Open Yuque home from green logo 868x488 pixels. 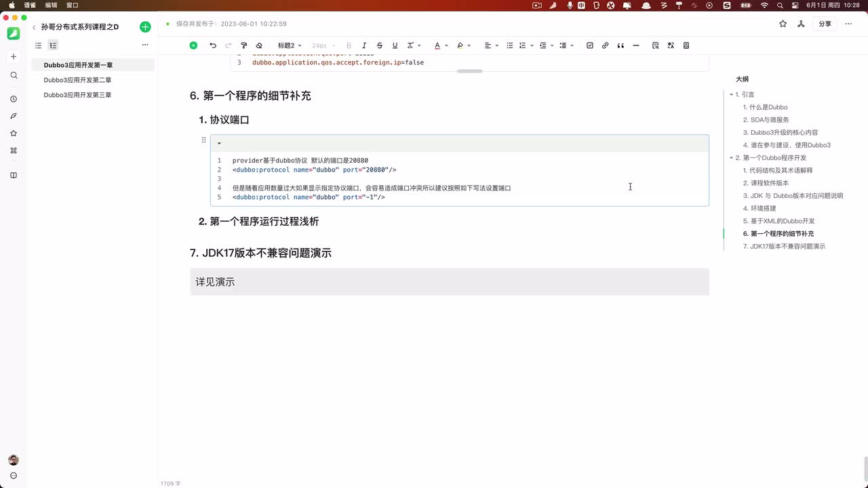[14, 33]
